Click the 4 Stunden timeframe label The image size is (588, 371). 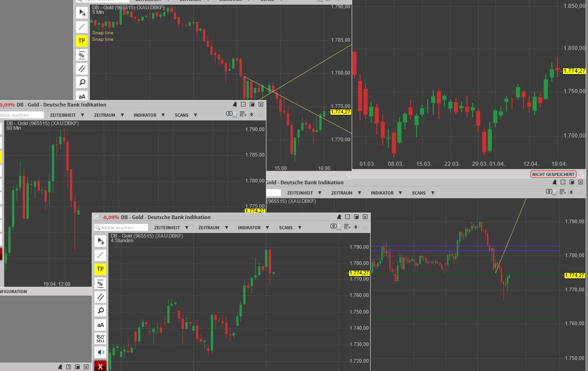(x=122, y=241)
